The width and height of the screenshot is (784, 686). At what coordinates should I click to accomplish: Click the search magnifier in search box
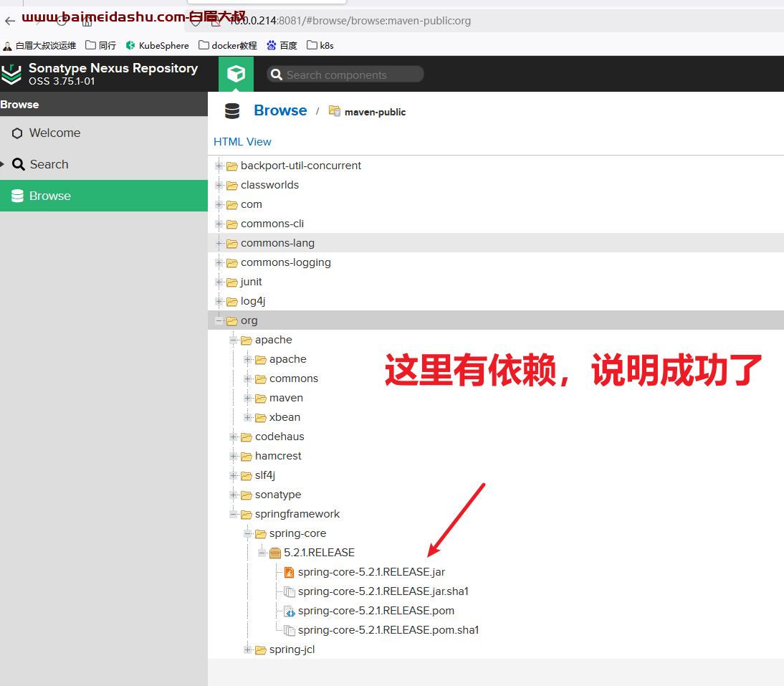[x=276, y=75]
